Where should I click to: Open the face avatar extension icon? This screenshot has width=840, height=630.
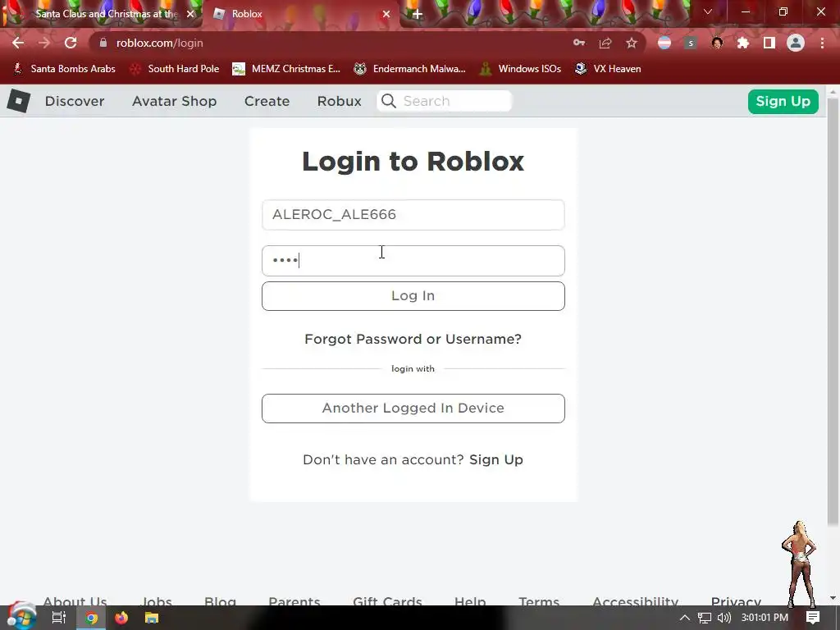717,43
